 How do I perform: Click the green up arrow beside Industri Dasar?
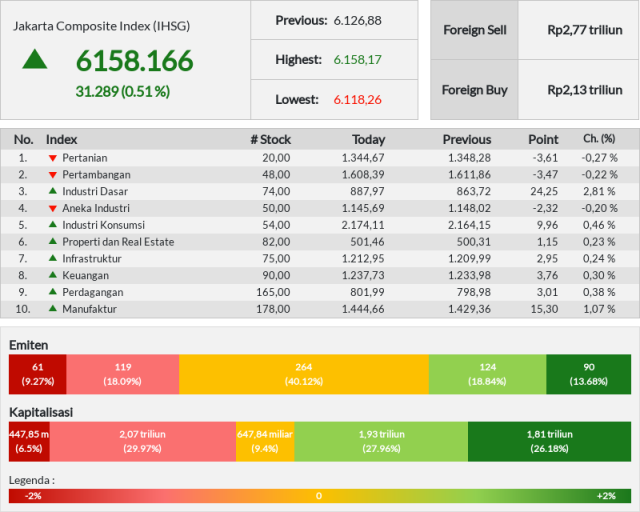[x=53, y=191]
